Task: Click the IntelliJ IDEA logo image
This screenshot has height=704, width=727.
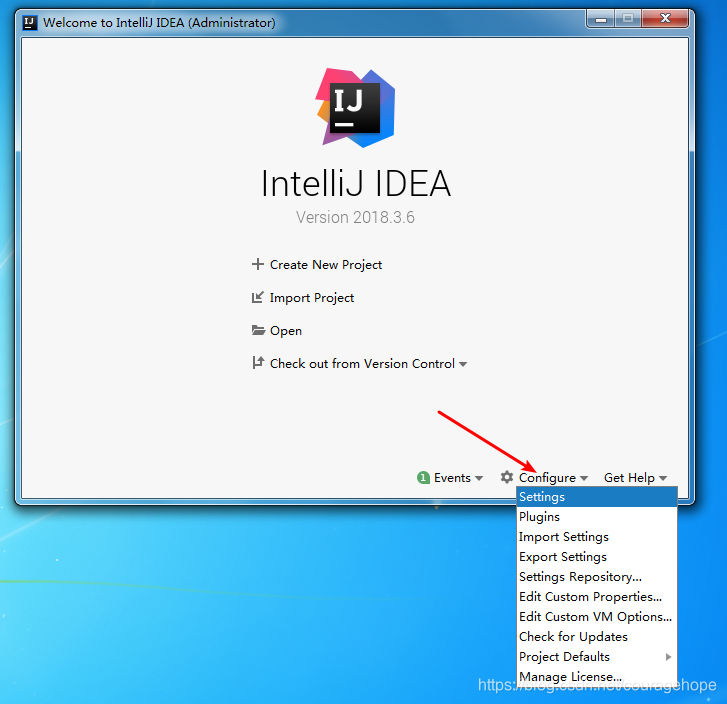Action: [x=355, y=108]
